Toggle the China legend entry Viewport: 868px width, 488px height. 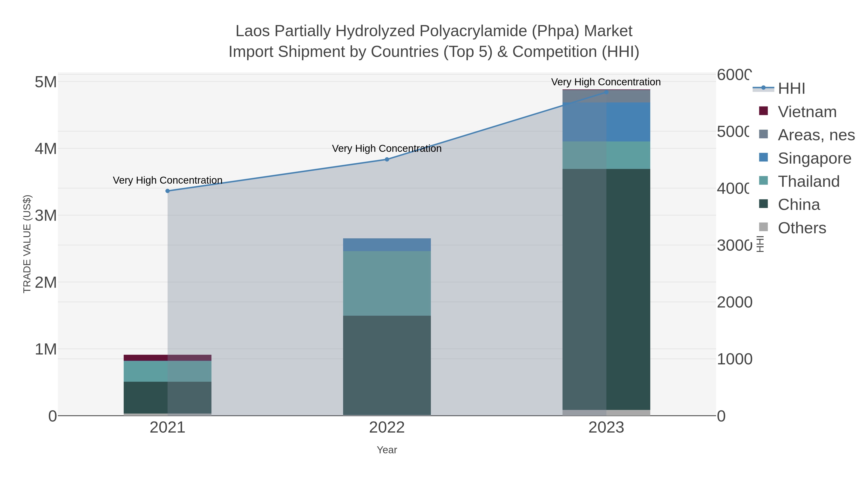789,204
